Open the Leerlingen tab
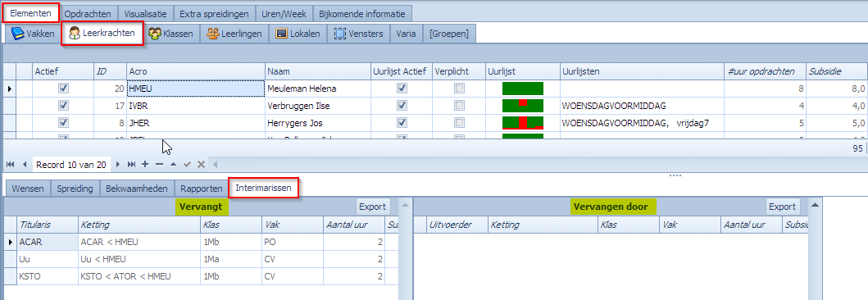 coord(234,34)
